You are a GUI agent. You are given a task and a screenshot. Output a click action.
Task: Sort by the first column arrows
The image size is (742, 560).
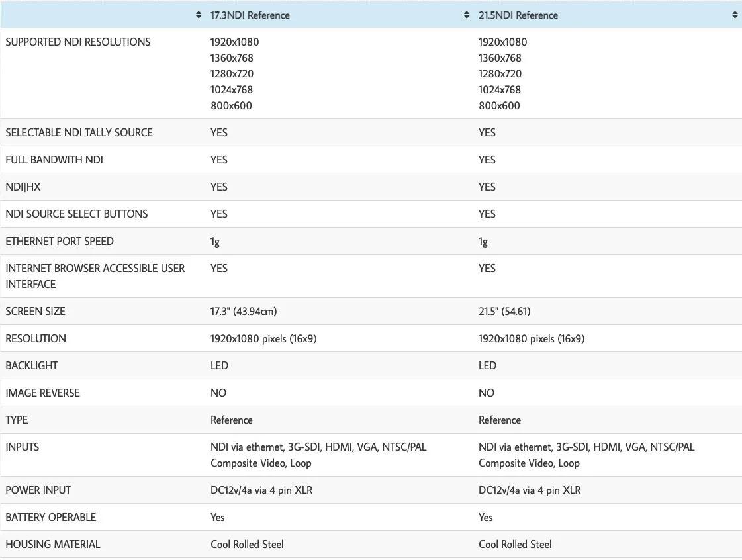click(199, 15)
